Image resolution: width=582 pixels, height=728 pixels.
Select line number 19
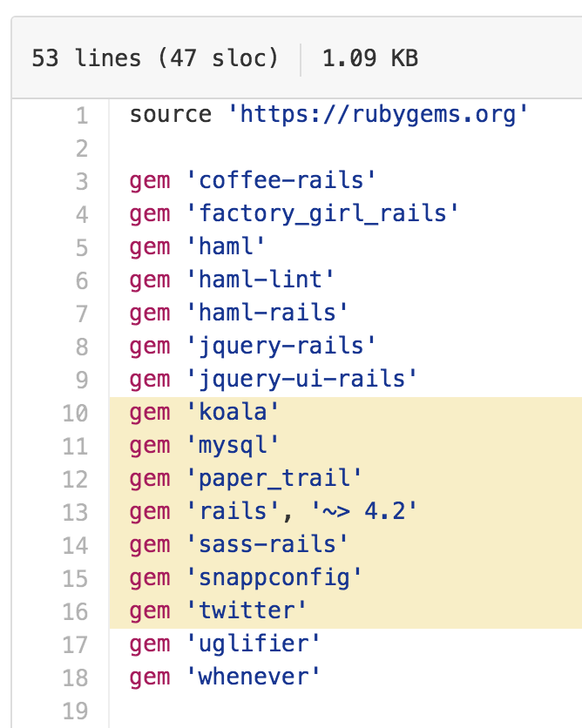point(75,711)
